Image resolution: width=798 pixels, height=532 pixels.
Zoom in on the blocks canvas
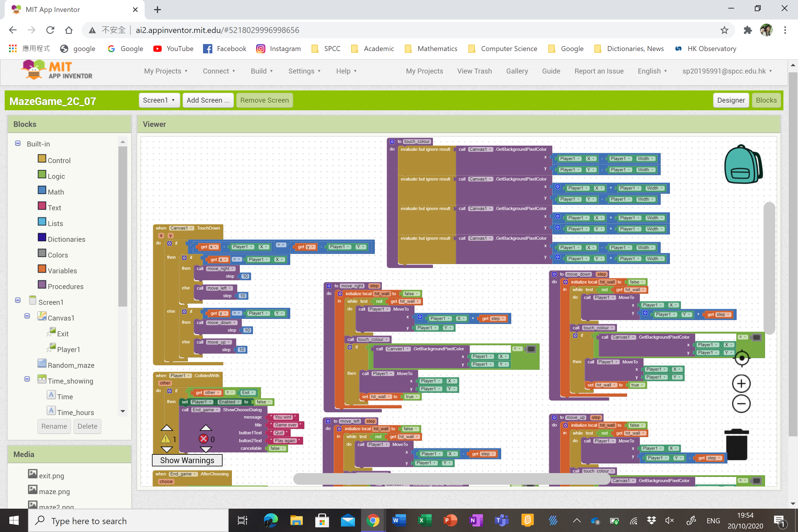[741, 384]
